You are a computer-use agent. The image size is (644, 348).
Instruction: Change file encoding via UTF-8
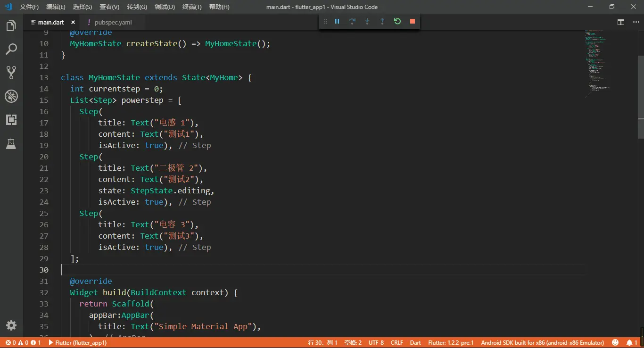coord(376,343)
